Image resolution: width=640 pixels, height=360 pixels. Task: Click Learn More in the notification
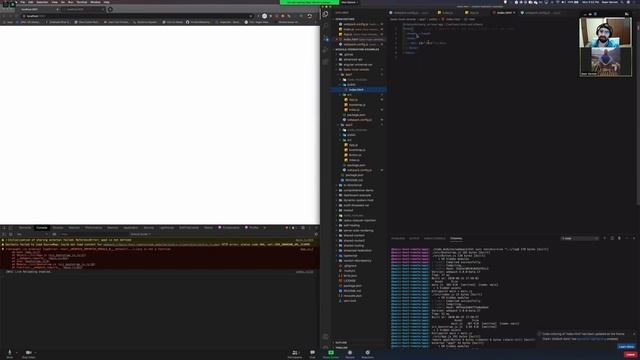coord(626,347)
